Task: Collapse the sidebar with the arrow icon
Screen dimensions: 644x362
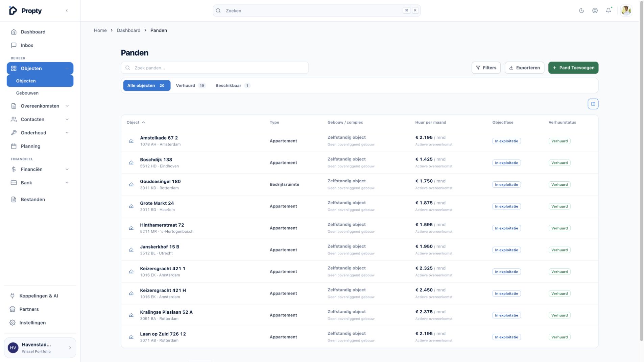Action: click(67, 10)
